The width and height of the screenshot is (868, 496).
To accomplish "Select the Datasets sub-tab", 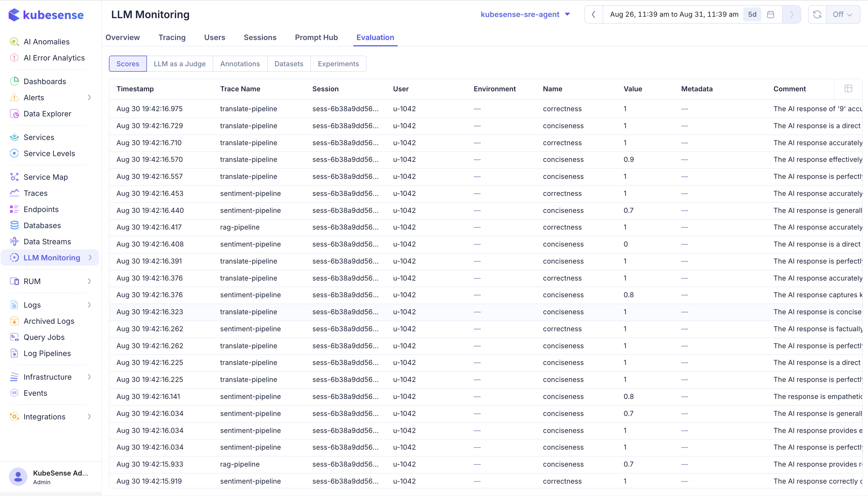I will [289, 64].
